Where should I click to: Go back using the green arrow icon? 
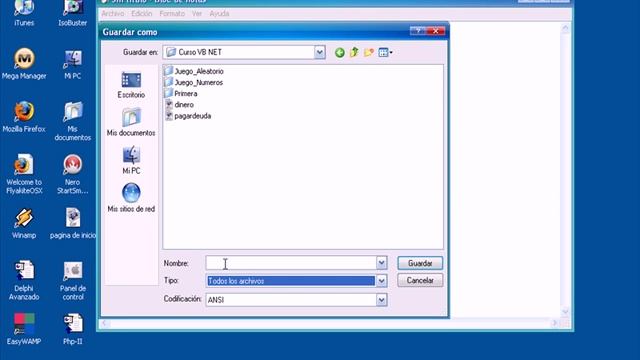(340, 53)
